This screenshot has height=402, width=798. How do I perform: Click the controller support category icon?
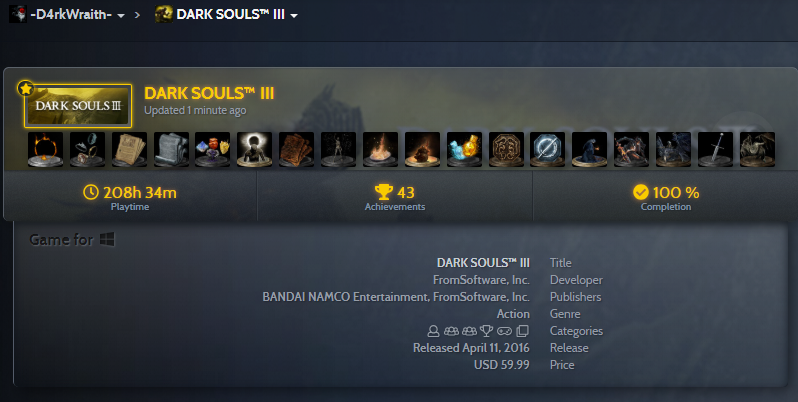click(x=504, y=331)
